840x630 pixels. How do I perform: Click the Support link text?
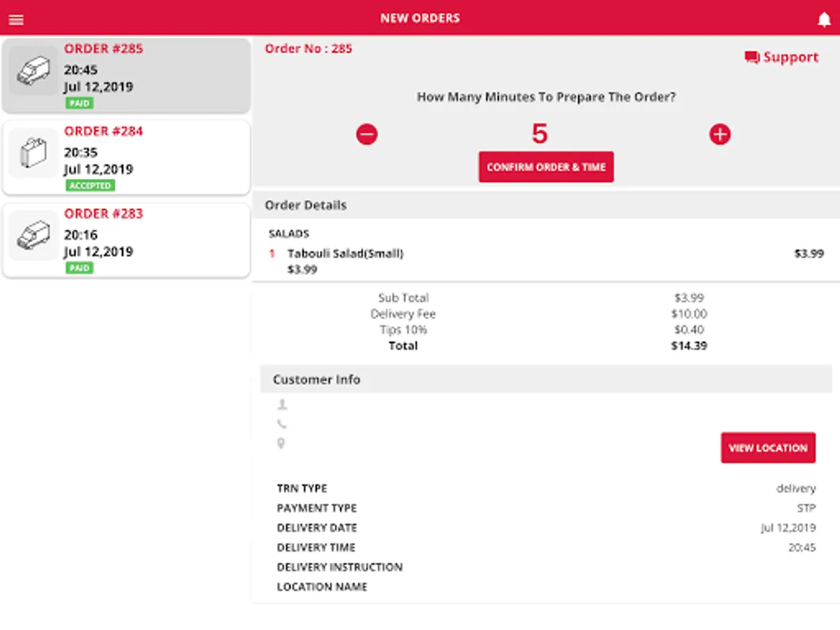791,57
